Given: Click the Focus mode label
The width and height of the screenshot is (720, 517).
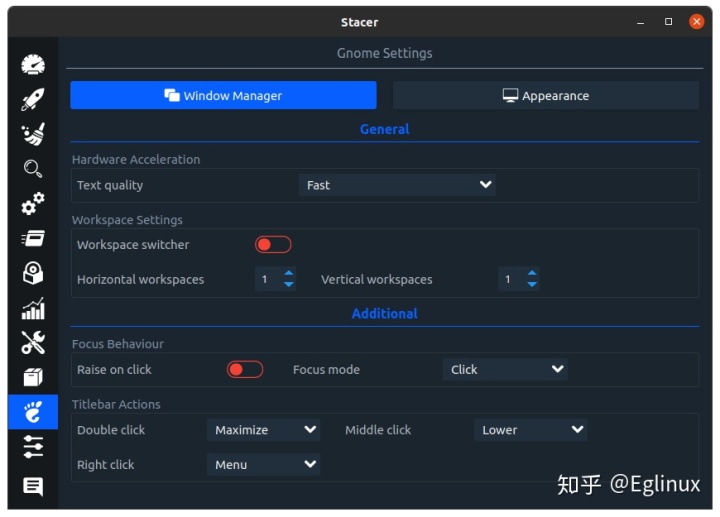Looking at the screenshot, I should tap(326, 370).
